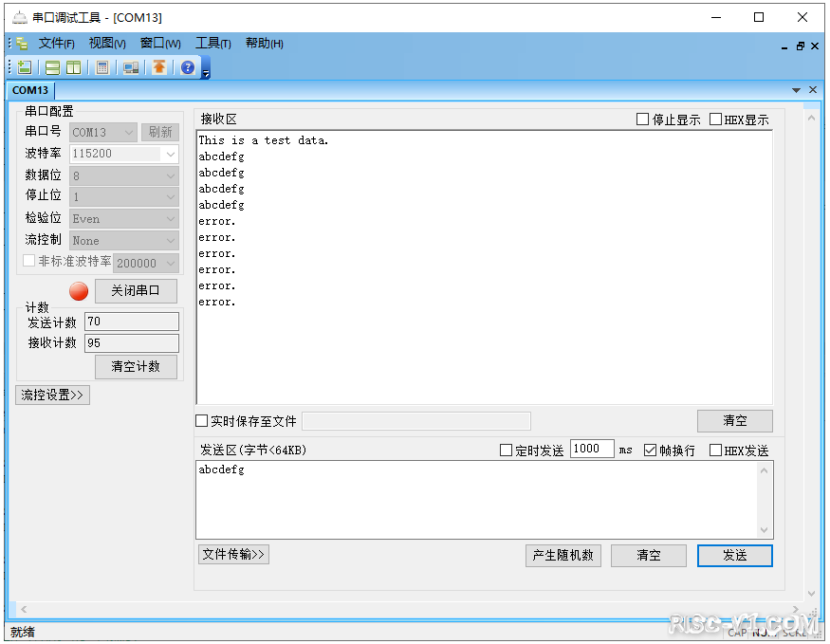This screenshot has width=830, height=644.
Task: Open the 工具 menu
Action: pyautogui.click(x=212, y=43)
